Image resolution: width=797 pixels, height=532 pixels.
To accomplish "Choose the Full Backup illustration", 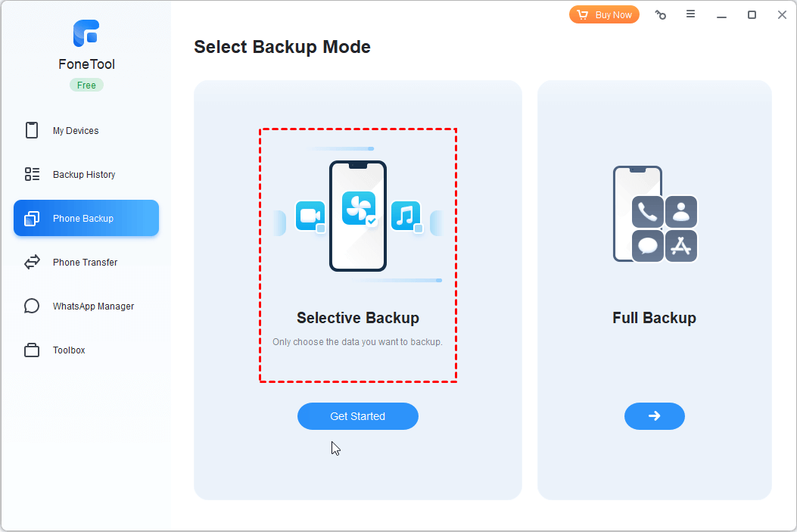I will click(655, 214).
